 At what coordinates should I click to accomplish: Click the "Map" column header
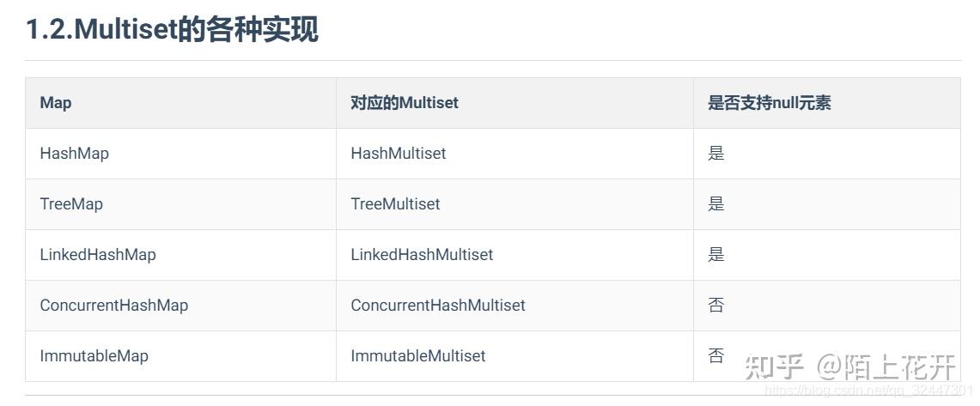coord(56,103)
